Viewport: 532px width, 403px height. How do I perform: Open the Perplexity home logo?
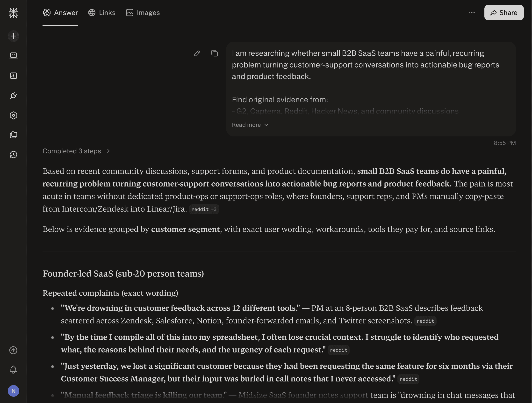click(x=14, y=13)
